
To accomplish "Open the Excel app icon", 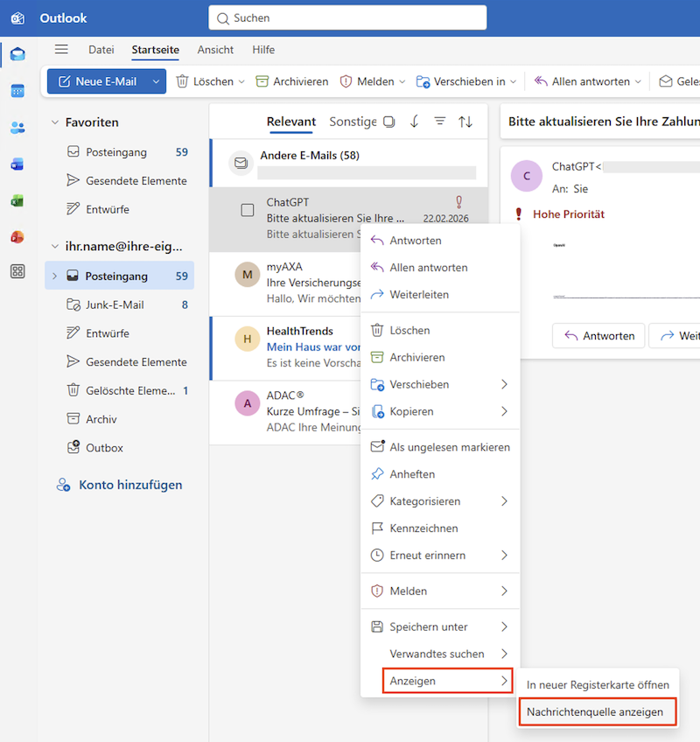I will [x=17, y=200].
